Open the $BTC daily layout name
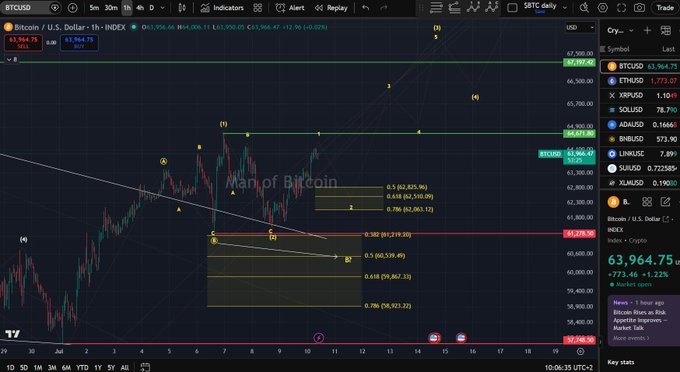Screen dimensions: 680x372 [x=540, y=7]
